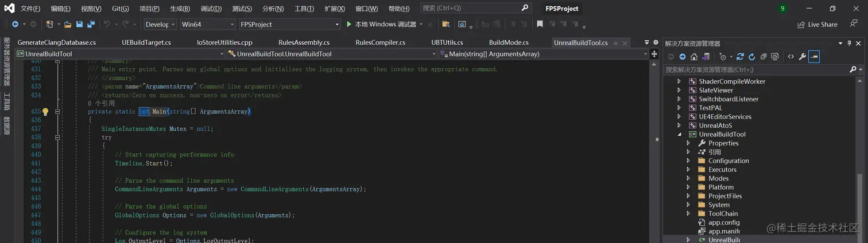Click the open file folder icon
Image resolution: width=868 pixels, height=243 pixels.
pyautogui.click(x=68, y=24)
